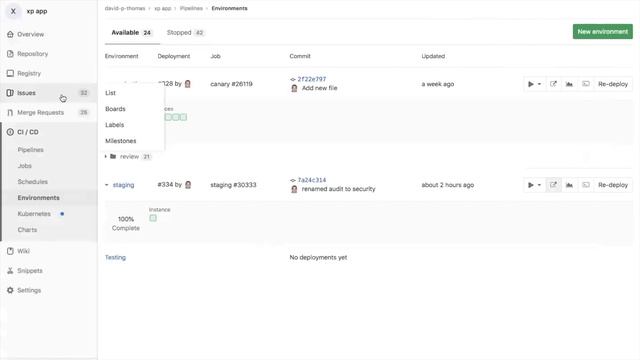
Task: Click the Kubernetes blue notification dot
Action: tap(62, 213)
